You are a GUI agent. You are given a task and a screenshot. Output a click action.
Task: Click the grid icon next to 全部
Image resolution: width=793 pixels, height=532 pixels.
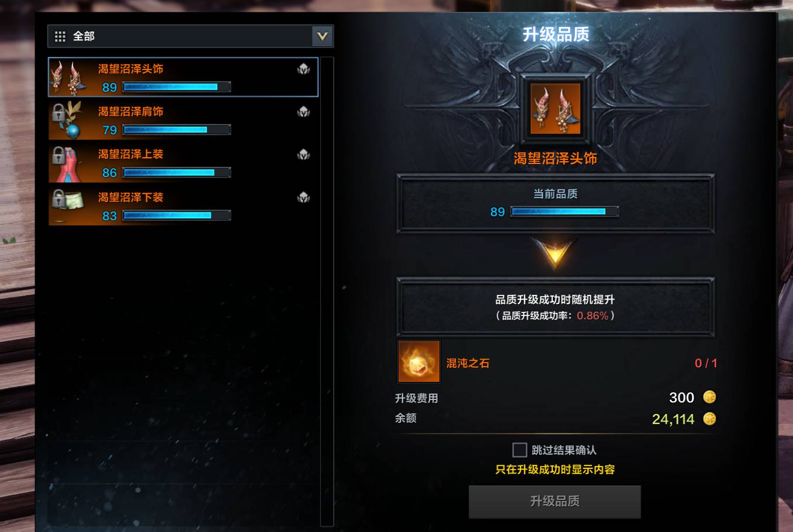click(x=60, y=36)
